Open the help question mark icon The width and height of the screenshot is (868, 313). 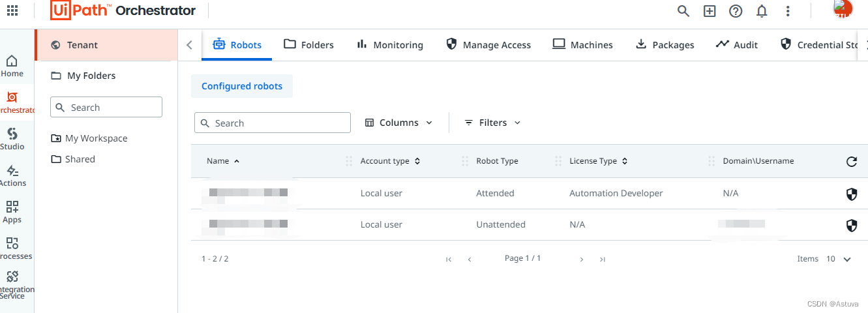(x=736, y=11)
